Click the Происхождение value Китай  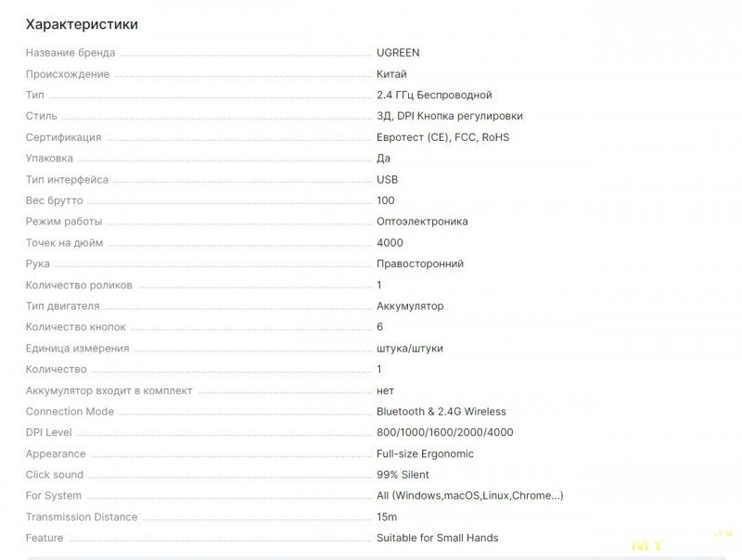click(x=391, y=74)
